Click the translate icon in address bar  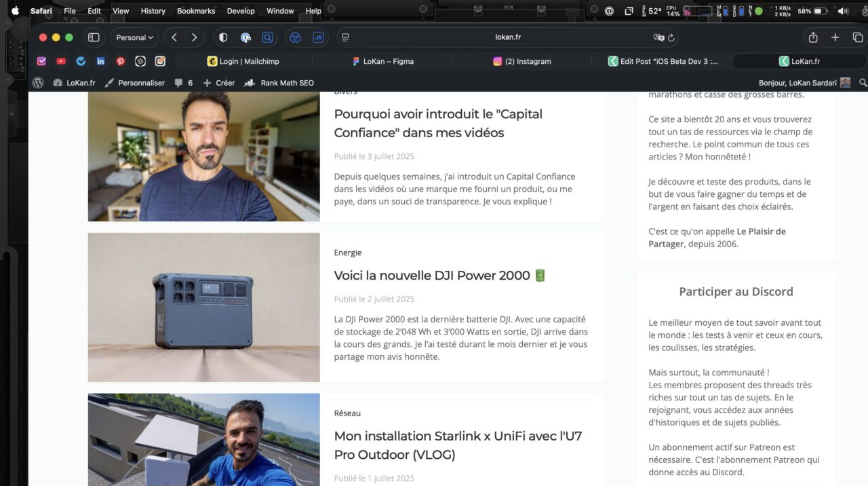coord(658,38)
